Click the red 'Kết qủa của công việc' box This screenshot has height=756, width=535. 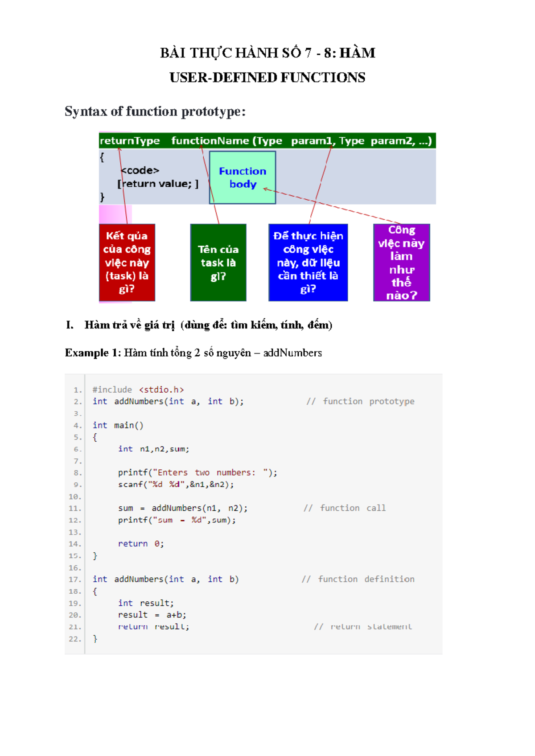(x=127, y=263)
